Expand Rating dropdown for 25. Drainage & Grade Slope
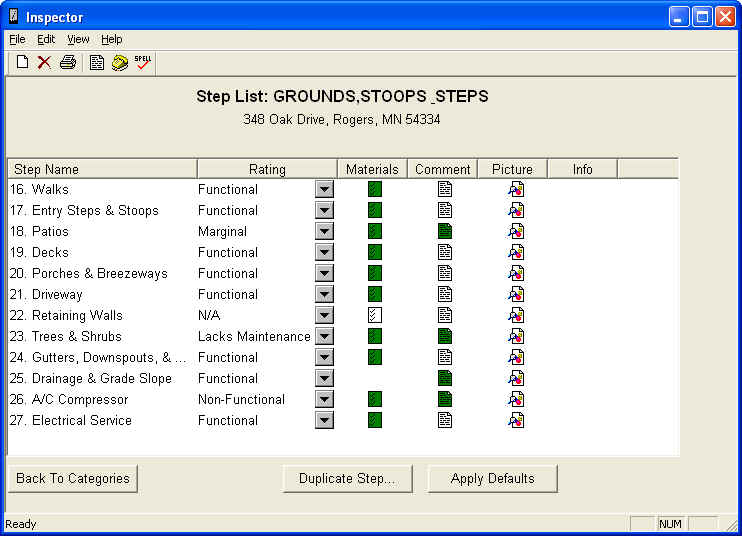This screenshot has width=742, height=536. [x=324, y=378]
